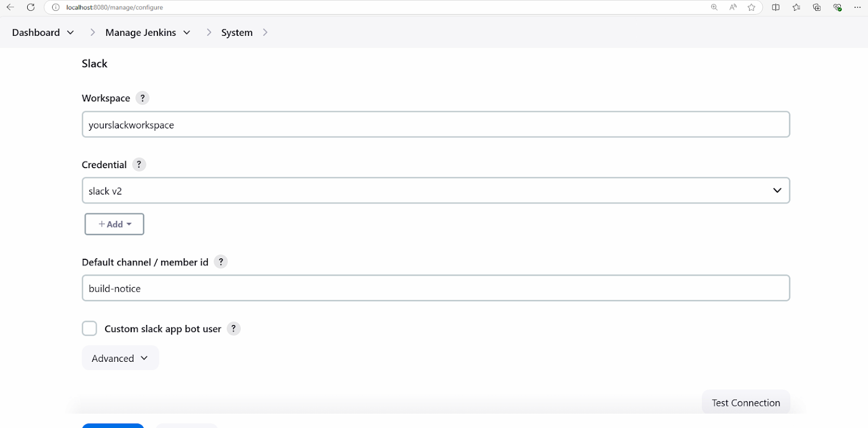Show help for Default channel / member id
The width and height of the screenshot is (868, 428).
(221, 262)
